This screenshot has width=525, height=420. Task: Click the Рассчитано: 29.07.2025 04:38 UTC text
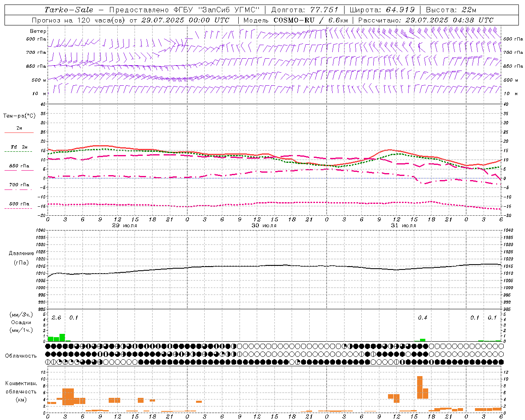(426, 20)
